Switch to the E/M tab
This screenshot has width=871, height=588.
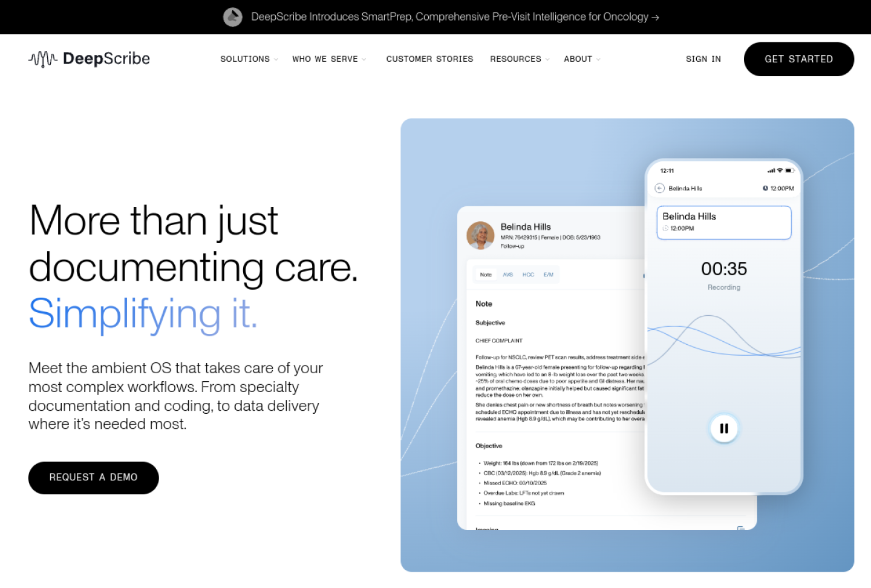tap(549, 275)
